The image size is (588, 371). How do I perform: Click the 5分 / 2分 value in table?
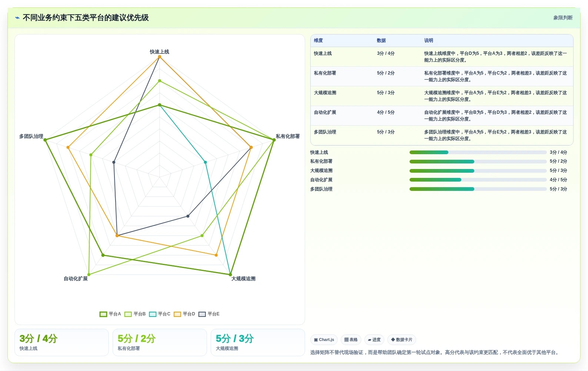(x=386, y=73)
